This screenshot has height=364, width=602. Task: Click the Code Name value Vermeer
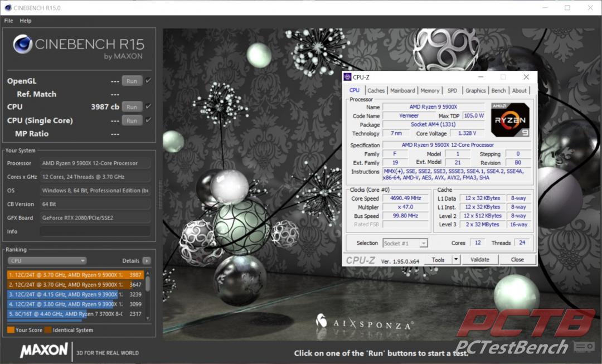(x=409, y=115)
